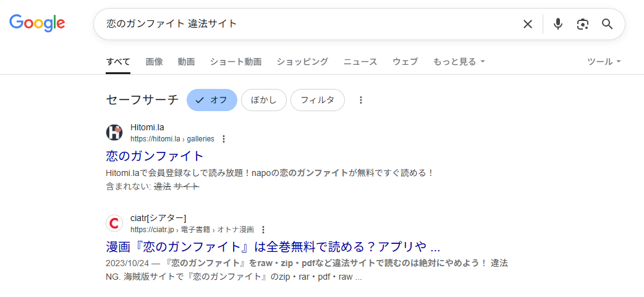Click the https://ciatr.jp › 電子書籍 › オトナ漫画 URL
644x297 pixels.
192,229
